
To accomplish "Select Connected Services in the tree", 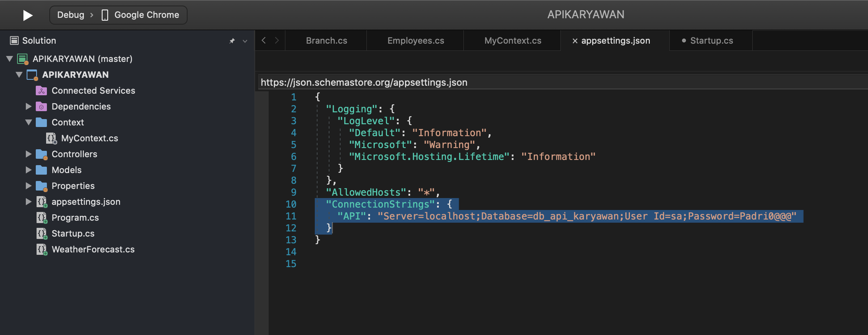I will [93, 90].
